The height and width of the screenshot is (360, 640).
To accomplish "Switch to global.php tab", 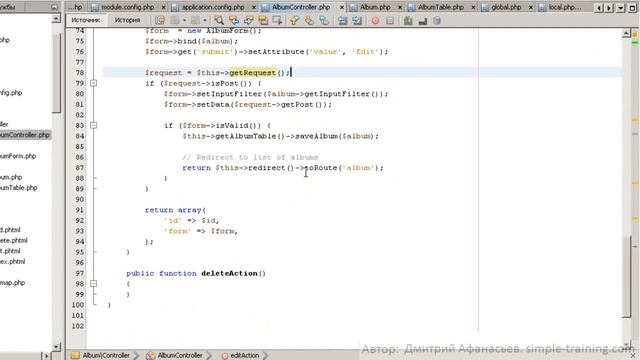I will pyautogui.click(x=506, y=7).
